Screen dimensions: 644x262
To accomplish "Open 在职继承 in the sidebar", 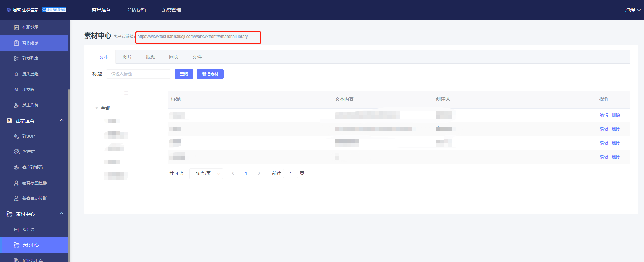I will pos(34,27).
